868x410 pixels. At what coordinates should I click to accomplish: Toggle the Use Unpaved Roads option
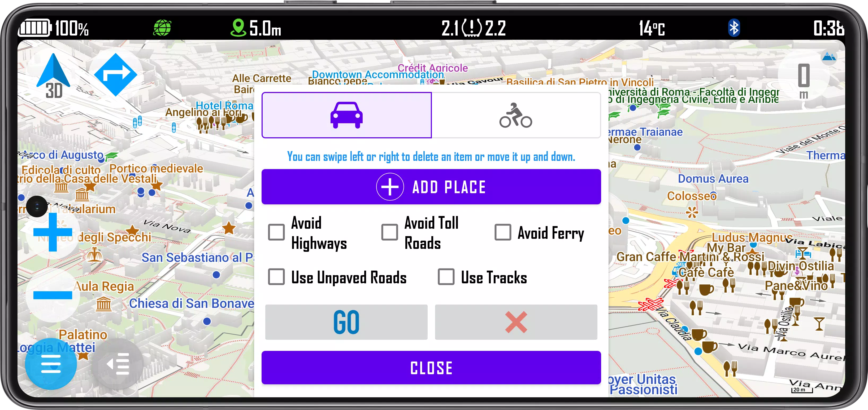(x=277, y=277)
